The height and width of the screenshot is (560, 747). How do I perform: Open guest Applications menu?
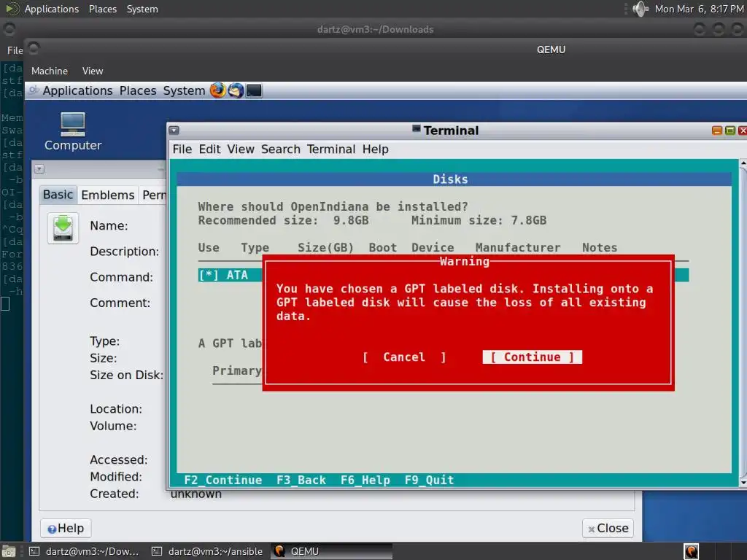point(77,90)
